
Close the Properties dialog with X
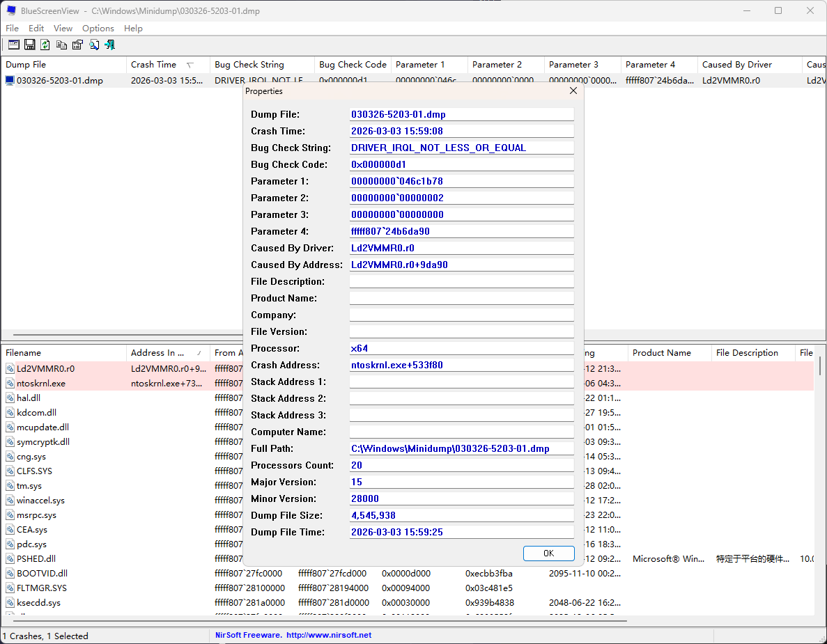[x=573, y=91]
